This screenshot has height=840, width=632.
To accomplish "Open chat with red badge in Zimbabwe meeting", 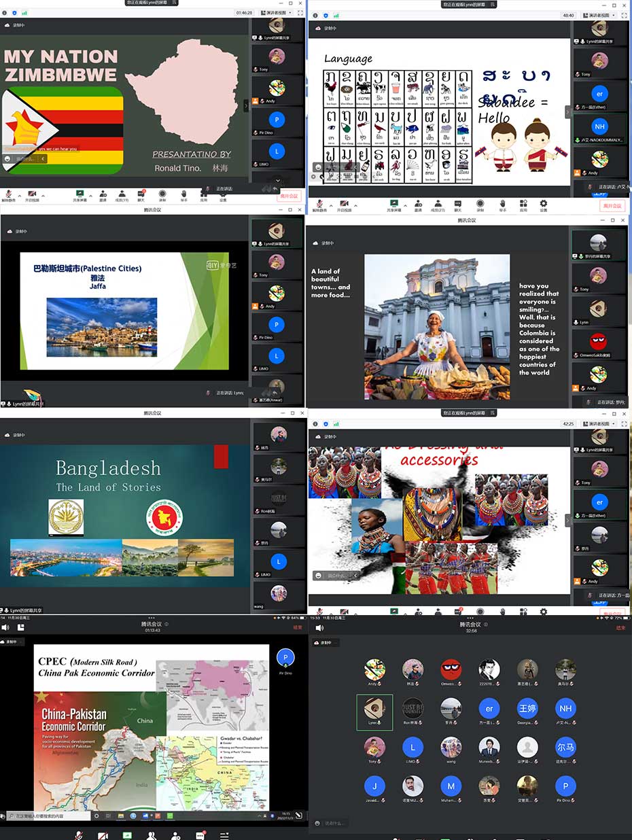I will point(141,194).
